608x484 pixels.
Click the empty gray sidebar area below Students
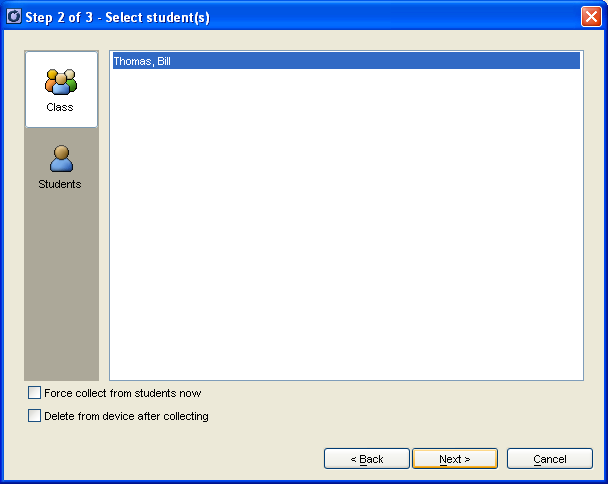[x=61, y=290]
